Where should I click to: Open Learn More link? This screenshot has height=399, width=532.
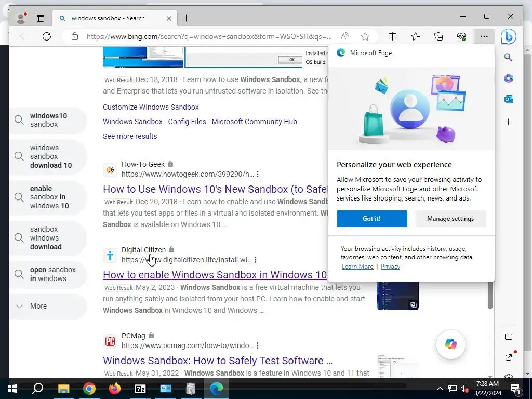click(x=357, y=267)
